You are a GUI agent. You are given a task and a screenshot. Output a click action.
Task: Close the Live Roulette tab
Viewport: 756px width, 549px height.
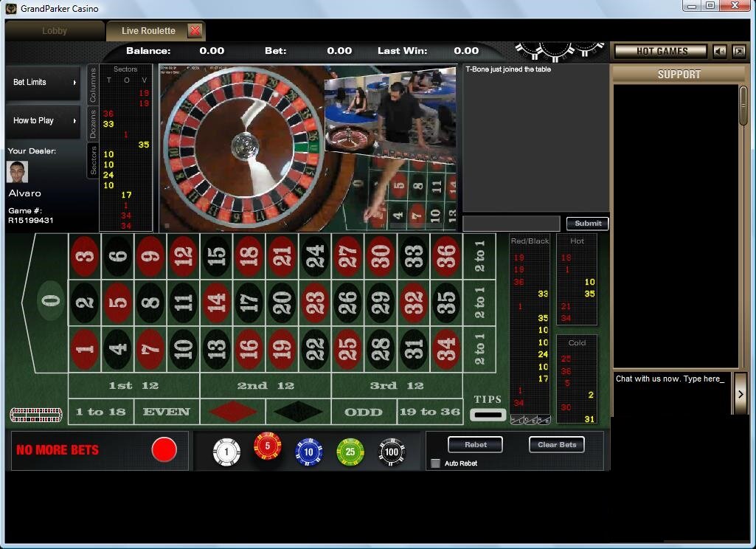pos(195,31)
